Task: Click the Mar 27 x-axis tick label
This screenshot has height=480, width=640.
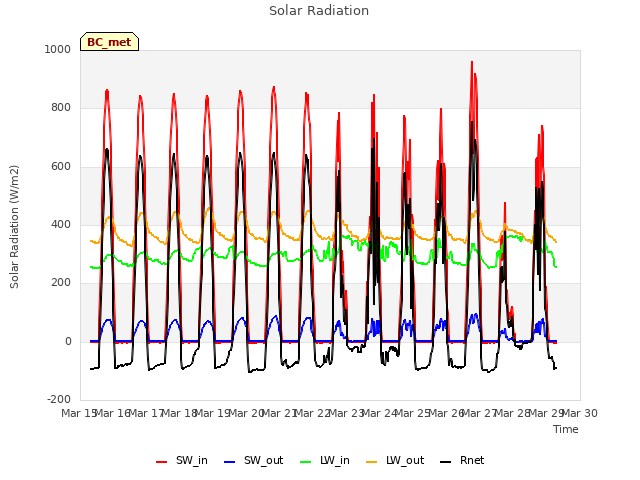Action: point(480,413)
